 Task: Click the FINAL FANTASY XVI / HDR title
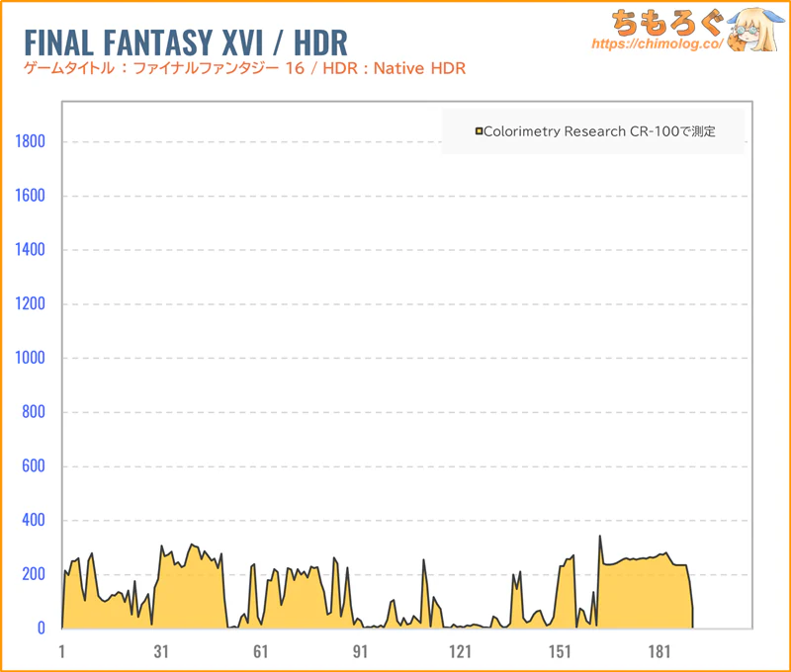(x=185, y=42)
